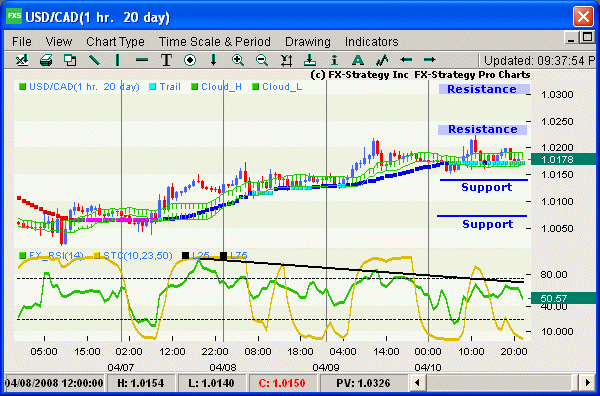600x396 pixels.
Task: Open the View menu
Action: click(x=59, y=41)
